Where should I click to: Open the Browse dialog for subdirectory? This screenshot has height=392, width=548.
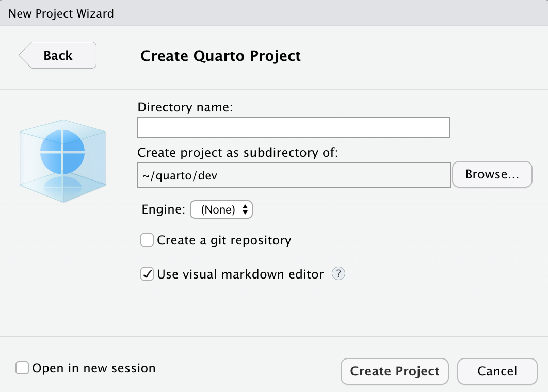(x=491, y=174)
